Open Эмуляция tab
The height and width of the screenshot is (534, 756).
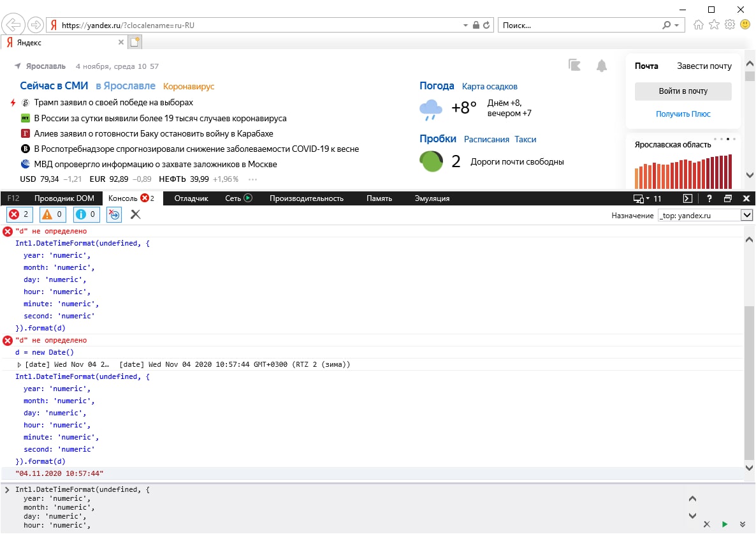(x=432, y=198)
